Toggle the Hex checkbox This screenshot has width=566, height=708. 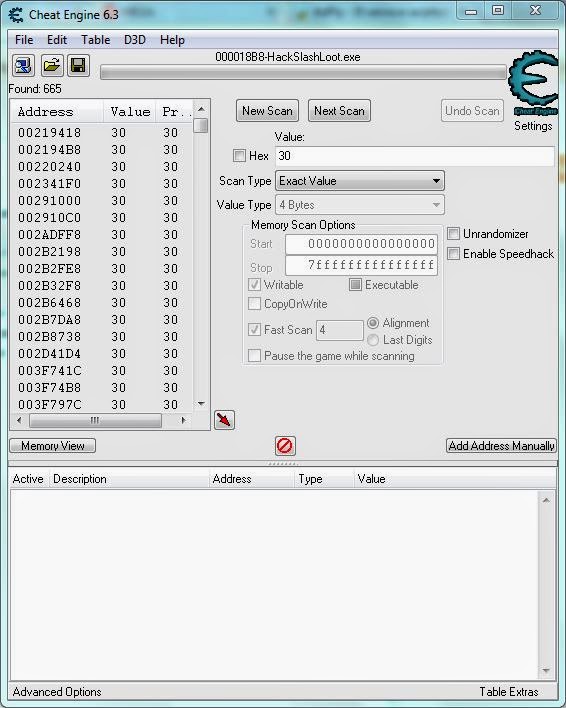click(239, 156)
